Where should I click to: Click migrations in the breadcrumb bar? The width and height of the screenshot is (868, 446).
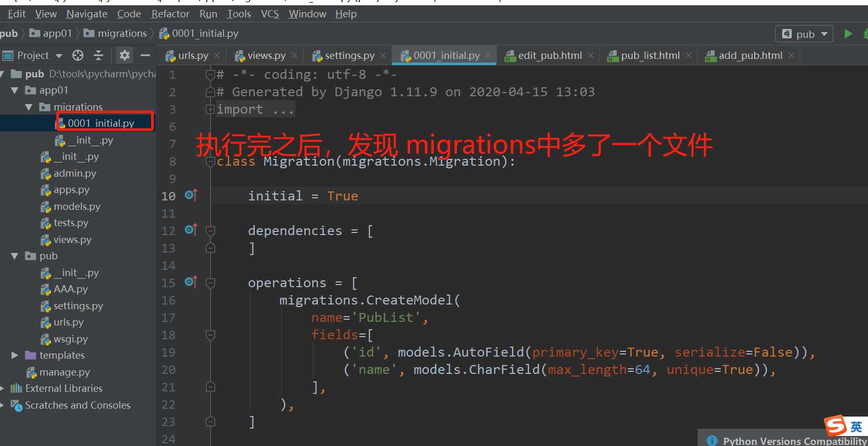click(116, 33)
